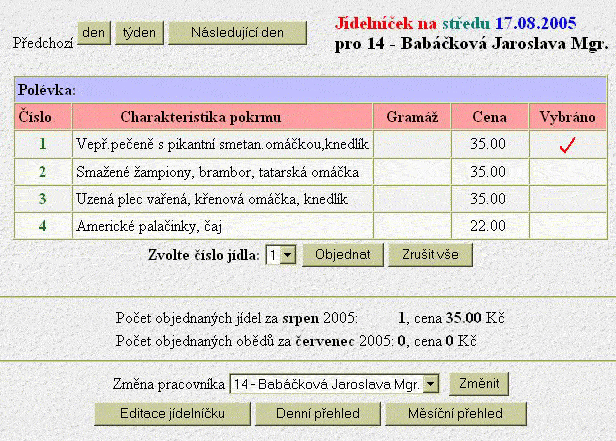Viewport: 616px width, 441px height.
Task: Go back a week with týden button
Action: tap(139, 33)
